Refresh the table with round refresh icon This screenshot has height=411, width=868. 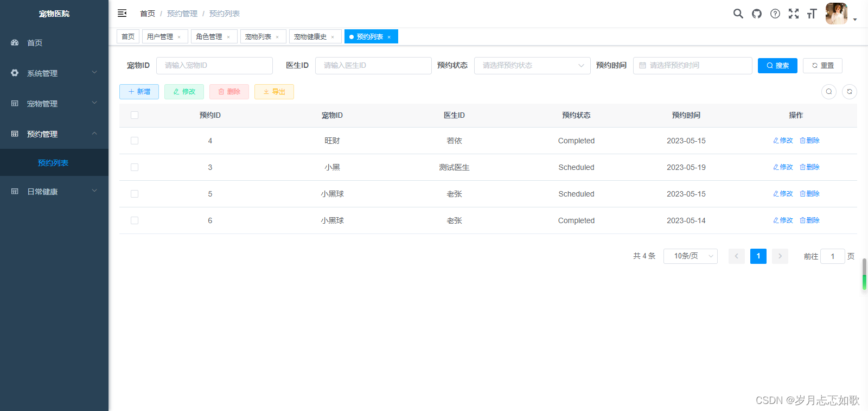point(850,92)
